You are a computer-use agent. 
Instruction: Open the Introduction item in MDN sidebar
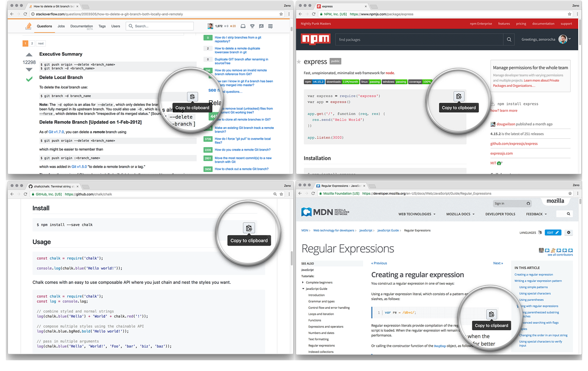317,295
